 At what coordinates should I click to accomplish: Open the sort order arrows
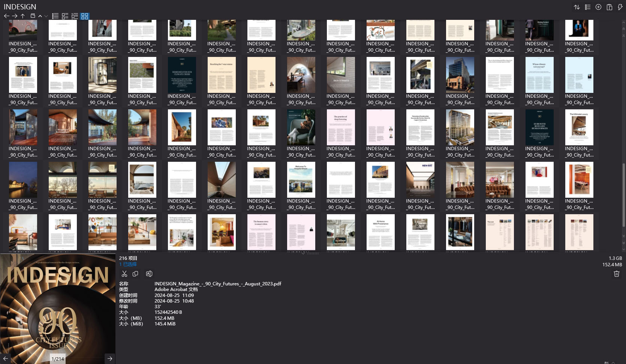[x=577, y=7]
